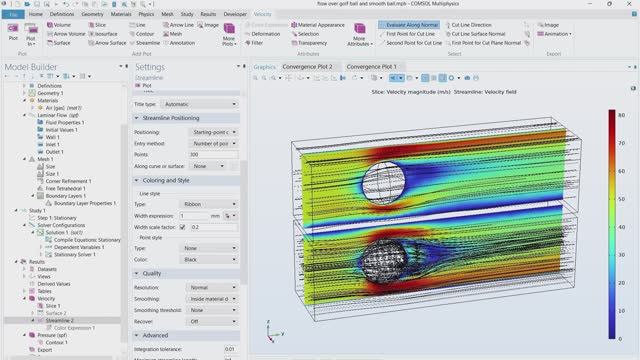Collapse the Quality section
Screen dimensions: 640x360
[136, 273]
